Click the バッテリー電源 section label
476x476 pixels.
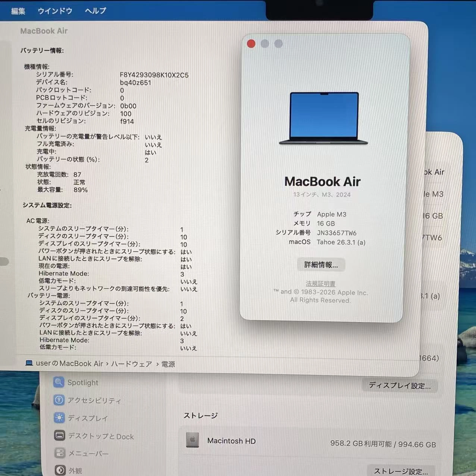[x=48, y=295]
